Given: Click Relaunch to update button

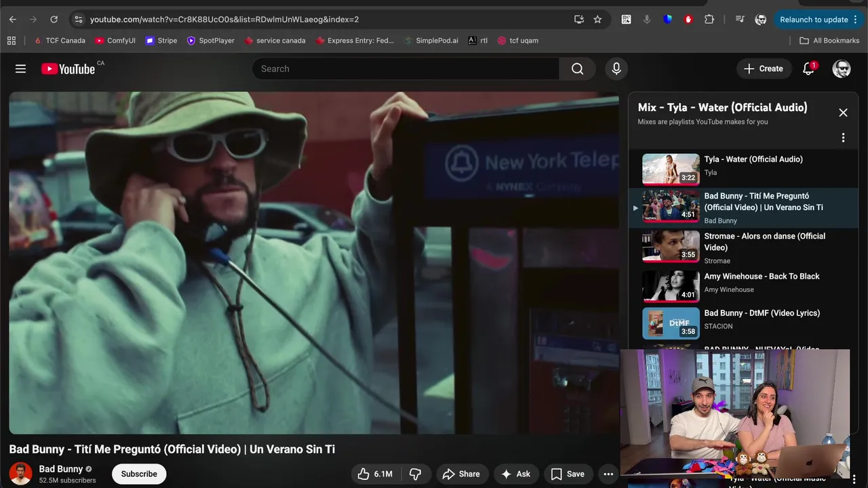Looking at the screenshot, I should [818, 20].
